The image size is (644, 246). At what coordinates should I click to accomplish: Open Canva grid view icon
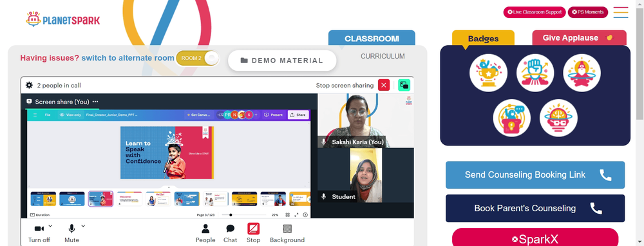[x=287, y=215]
